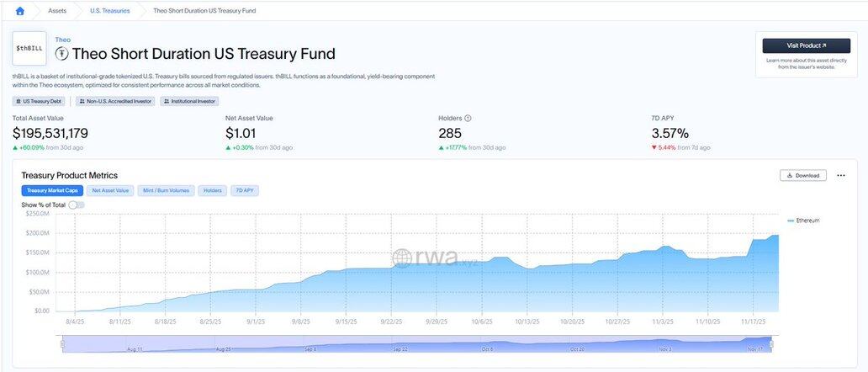Click the left handle of range slider
The height and width of the screenshot is (372, 868).
61,344
